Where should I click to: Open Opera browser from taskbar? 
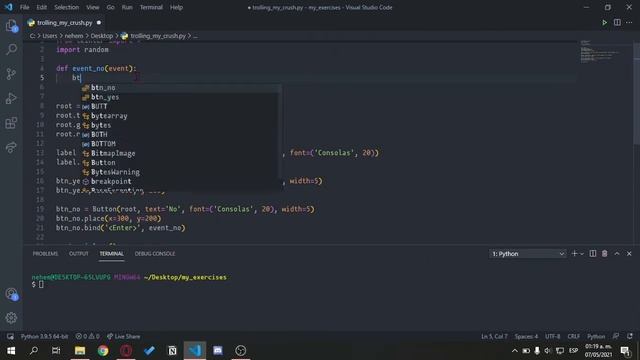(126, 351)
